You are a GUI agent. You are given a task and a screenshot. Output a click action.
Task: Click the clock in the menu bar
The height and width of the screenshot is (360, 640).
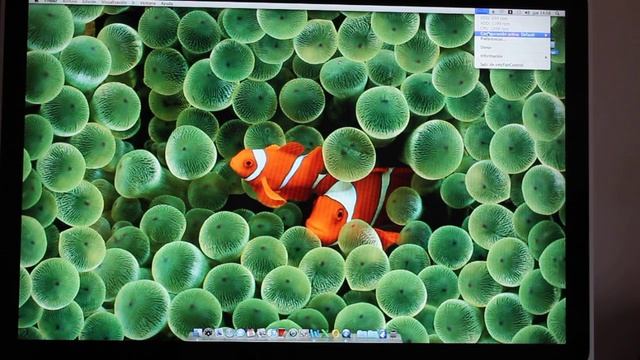tap(541, 13)
